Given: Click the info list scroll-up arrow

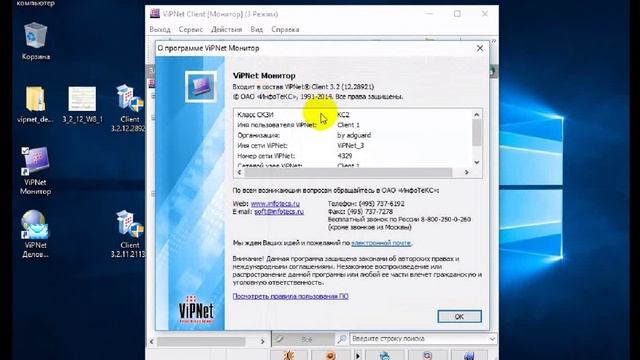Looking at the screenshot, I should click(477, 115).
